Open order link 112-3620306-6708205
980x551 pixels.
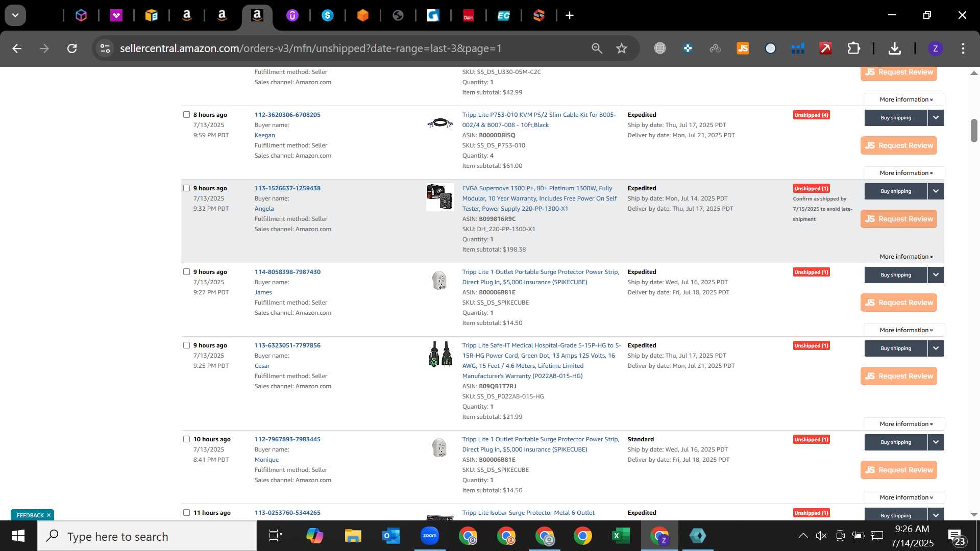pos(287,115)
